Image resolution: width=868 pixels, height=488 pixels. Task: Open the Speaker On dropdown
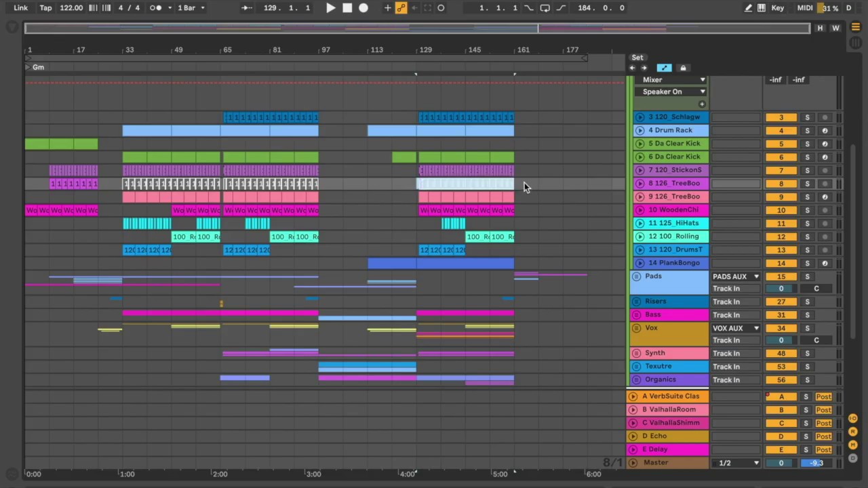671,92
